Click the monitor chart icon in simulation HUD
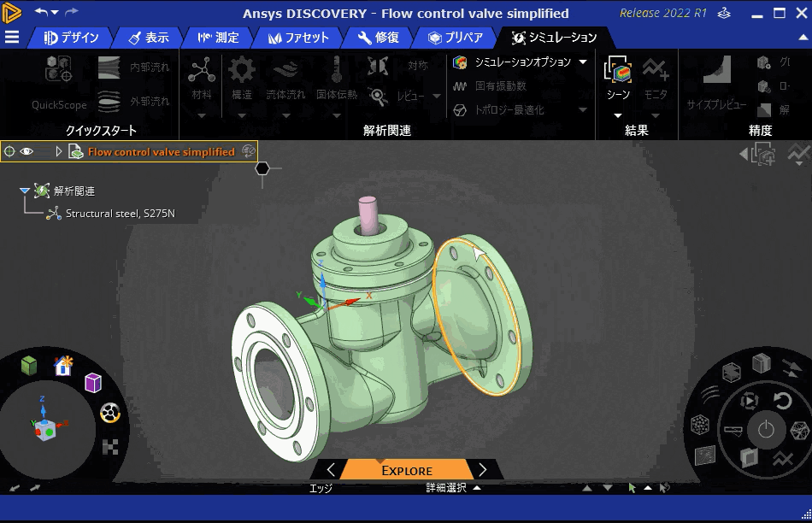Screen dimensions: 812x523 [782, 459]
